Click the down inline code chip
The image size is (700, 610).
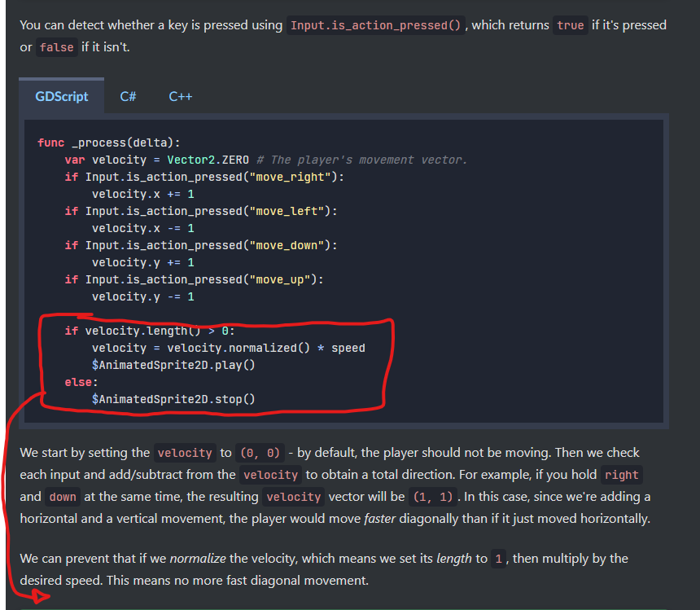(63, 496)
